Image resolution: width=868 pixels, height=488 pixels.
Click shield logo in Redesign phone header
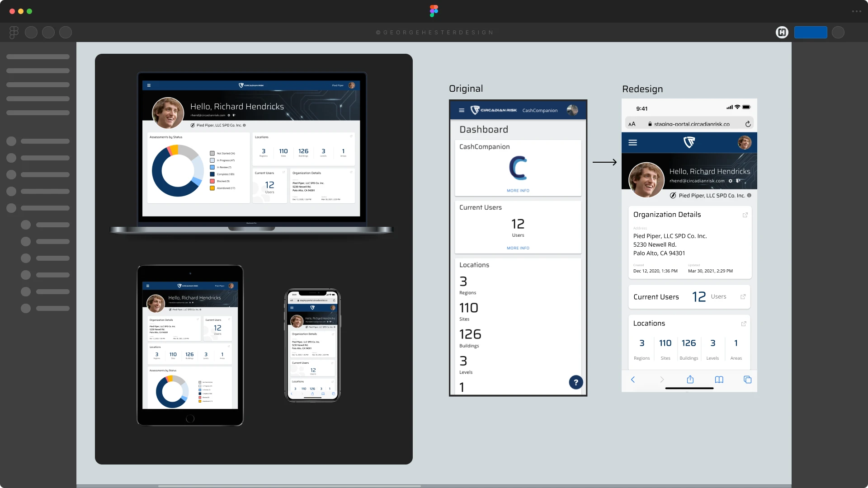point(689,142)
